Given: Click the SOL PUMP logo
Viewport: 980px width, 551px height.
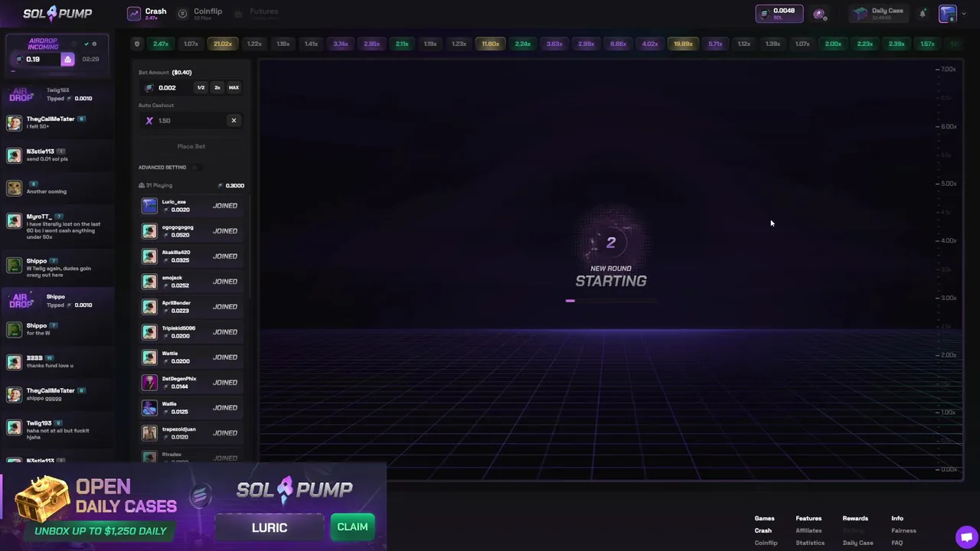Looking at the screenshot, I should click(x=57, y=13).
